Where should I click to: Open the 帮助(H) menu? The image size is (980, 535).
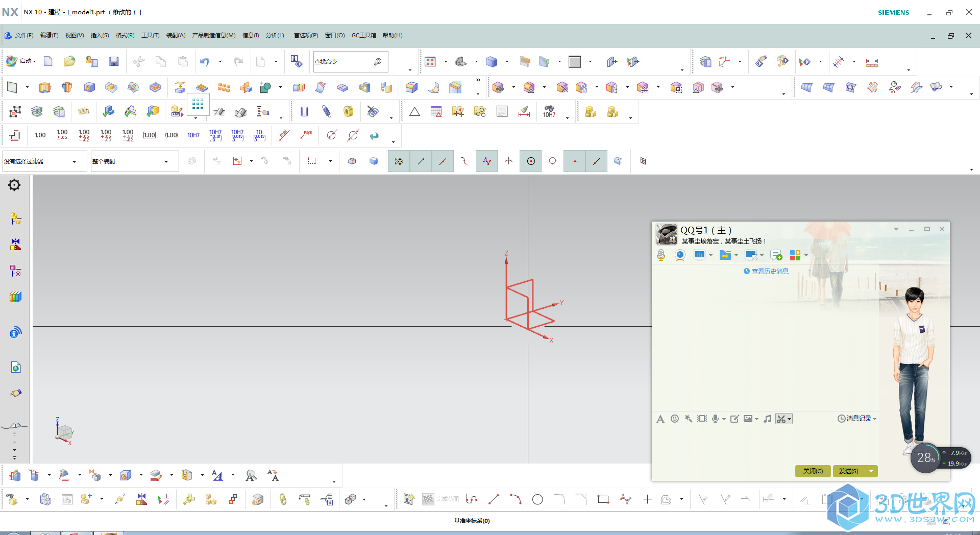click(x=393, y=36)
